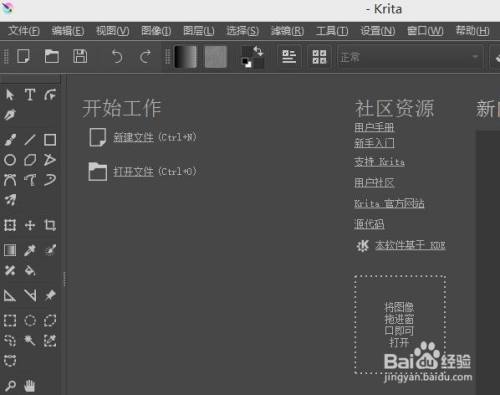Screen dimensions: 500x395
Task: Expand the blending mode 正常 dropdown
Action: click(410, 57)
